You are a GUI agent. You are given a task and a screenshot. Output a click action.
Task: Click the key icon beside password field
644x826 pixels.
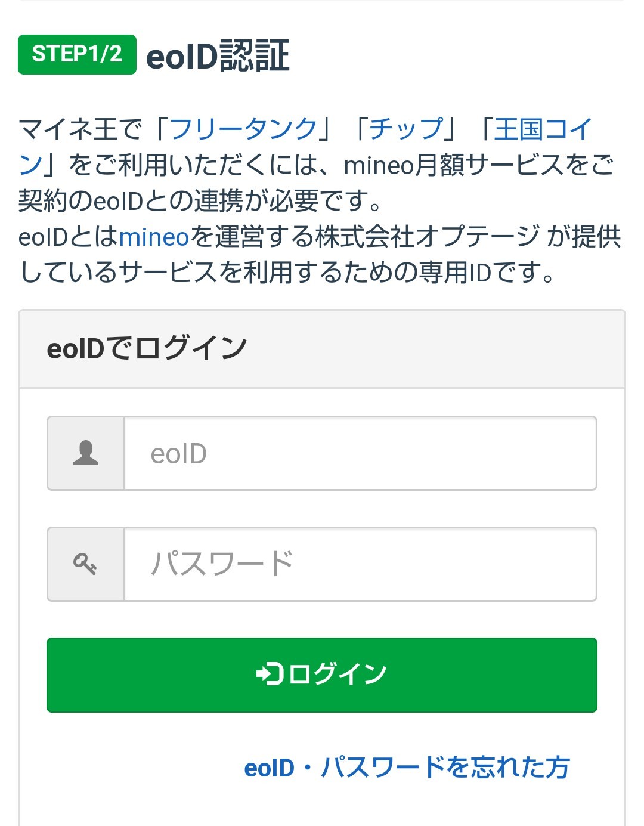pyautogui.click(x=86, y=564)
